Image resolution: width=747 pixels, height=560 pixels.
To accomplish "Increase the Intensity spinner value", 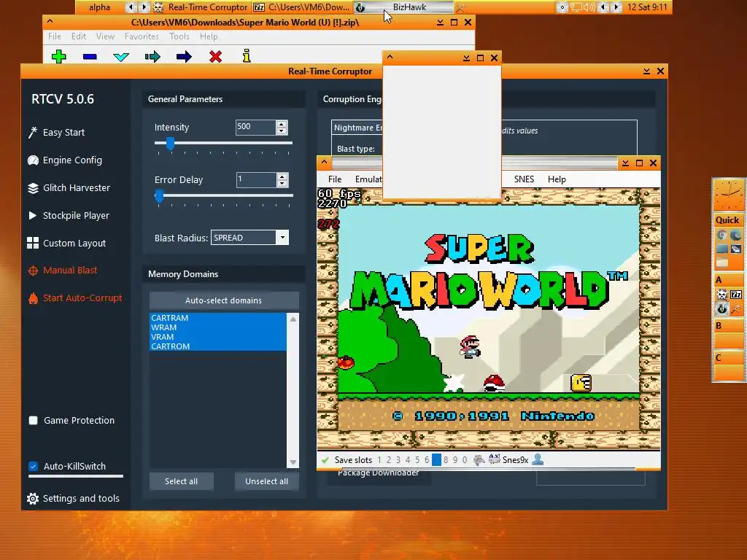I will pyautogui.click(x=282, y=124).
